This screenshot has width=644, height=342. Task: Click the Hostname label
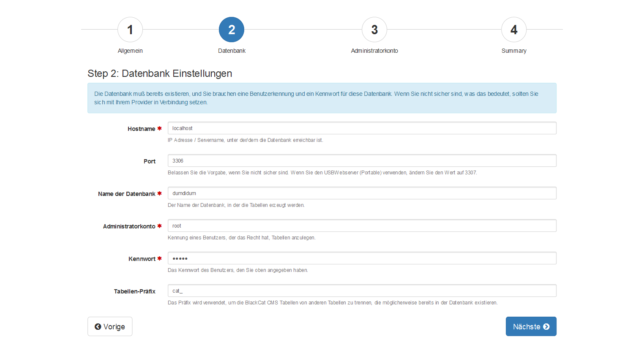(142, 129)
